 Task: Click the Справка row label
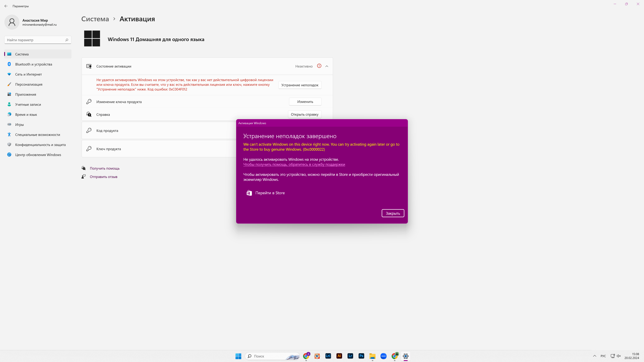103,114
